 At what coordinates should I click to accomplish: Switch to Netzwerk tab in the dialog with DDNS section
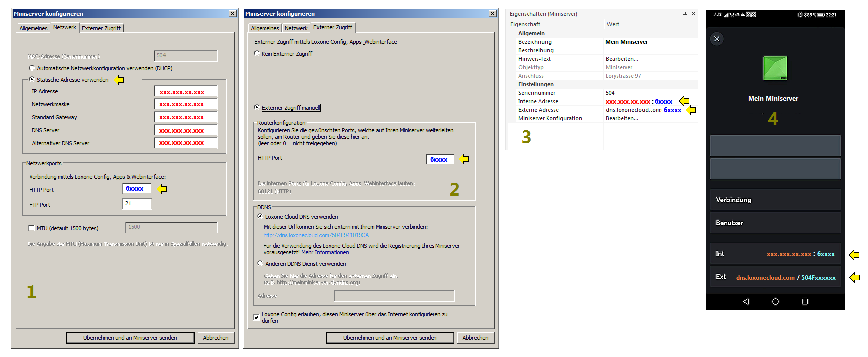296,28
